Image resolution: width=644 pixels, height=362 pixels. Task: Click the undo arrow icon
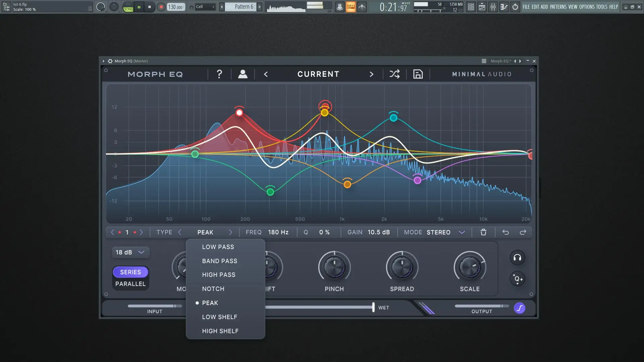505,232
